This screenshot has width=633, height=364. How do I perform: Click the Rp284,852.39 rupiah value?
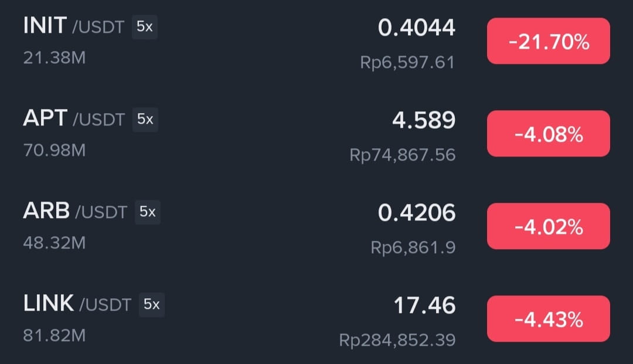[397, 340]
